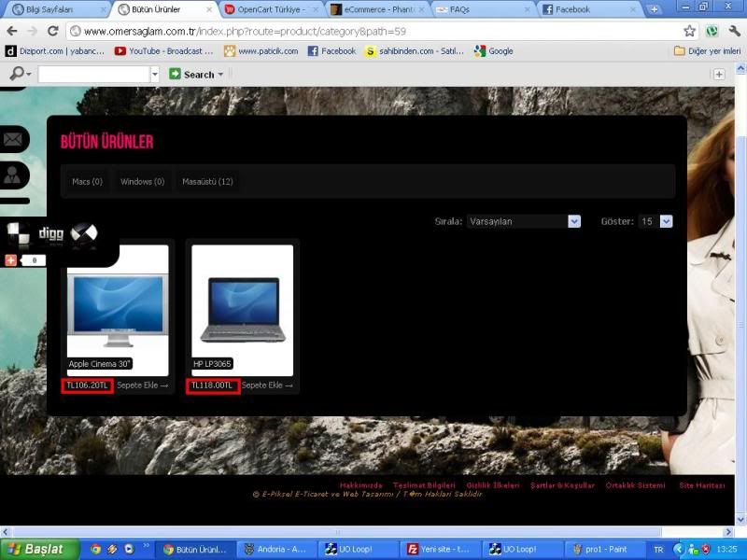Open the sahibinden.com bookmark
This screenshot has height=560, width=747.
tap(415, 51)
